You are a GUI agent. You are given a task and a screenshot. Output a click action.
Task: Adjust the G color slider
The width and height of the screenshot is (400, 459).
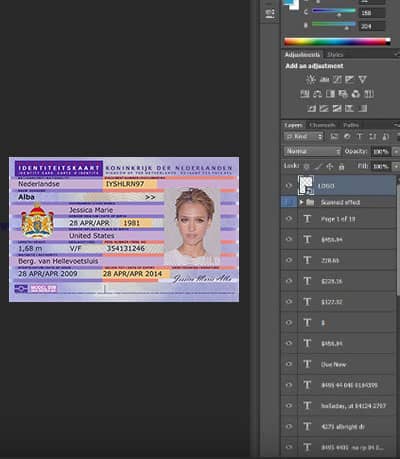333,11
